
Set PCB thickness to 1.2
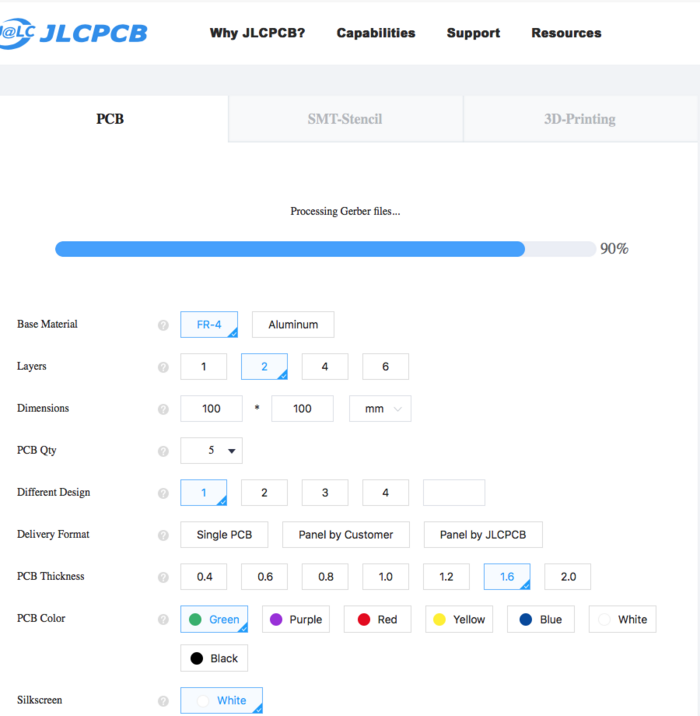pyautogui.click(x=446, y=576)
